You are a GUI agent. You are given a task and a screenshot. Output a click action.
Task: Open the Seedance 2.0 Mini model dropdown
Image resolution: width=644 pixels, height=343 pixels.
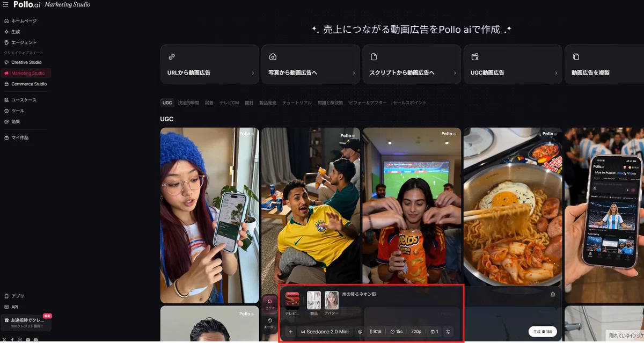point(325,332)
